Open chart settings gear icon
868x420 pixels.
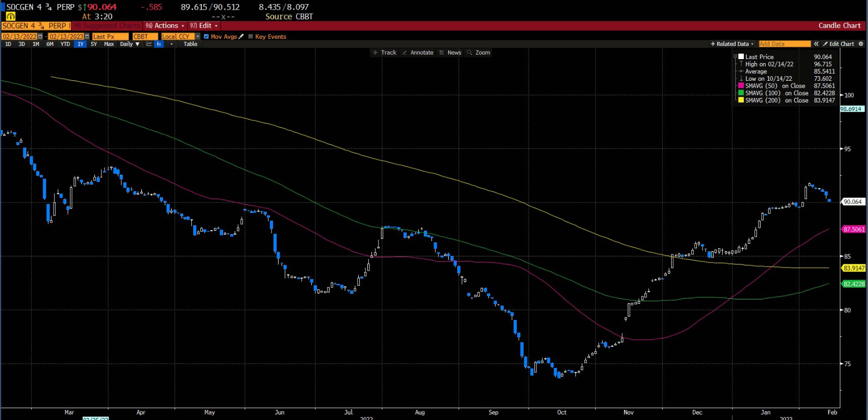pyautogui.click(x=861, y=44)
